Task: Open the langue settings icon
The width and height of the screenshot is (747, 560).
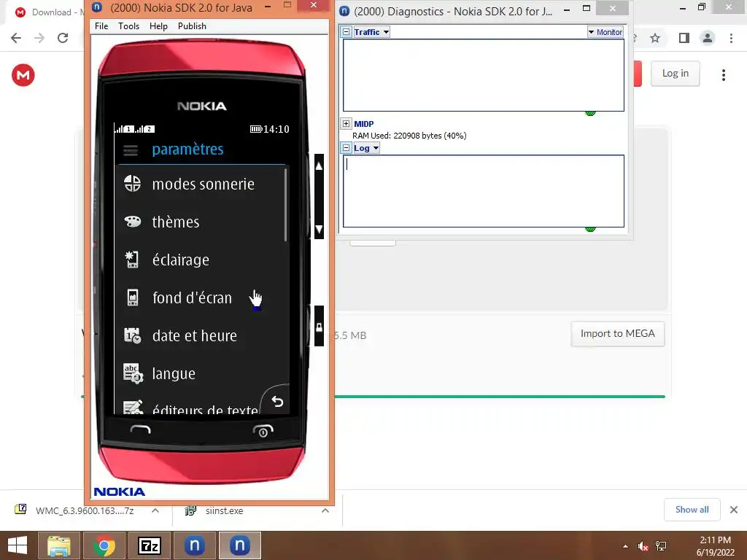Action: (133, 374)
